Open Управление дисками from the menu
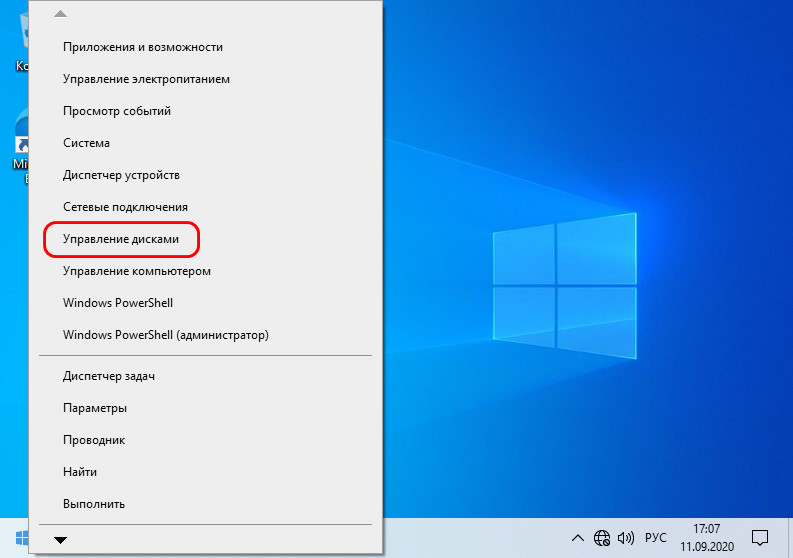Viewport: 793px width, 558px height. pyautogui.click(x=205, y=239)
